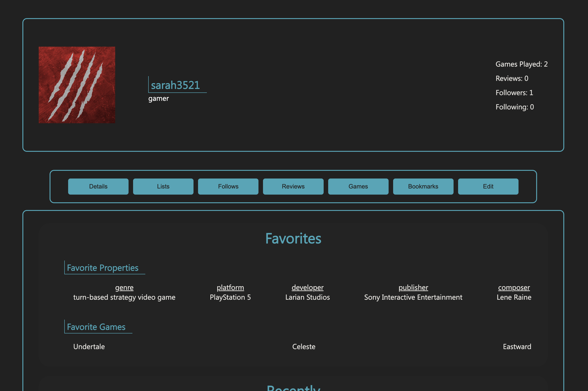The height and width of the screenshot is (391, 588).
Task: Open the Details section
Action: 98,186
